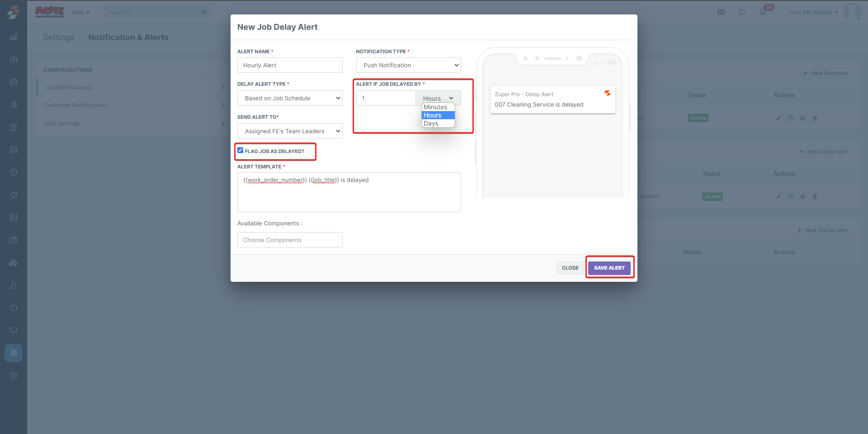Open the John Mc Keever user menu

point(813,12)
